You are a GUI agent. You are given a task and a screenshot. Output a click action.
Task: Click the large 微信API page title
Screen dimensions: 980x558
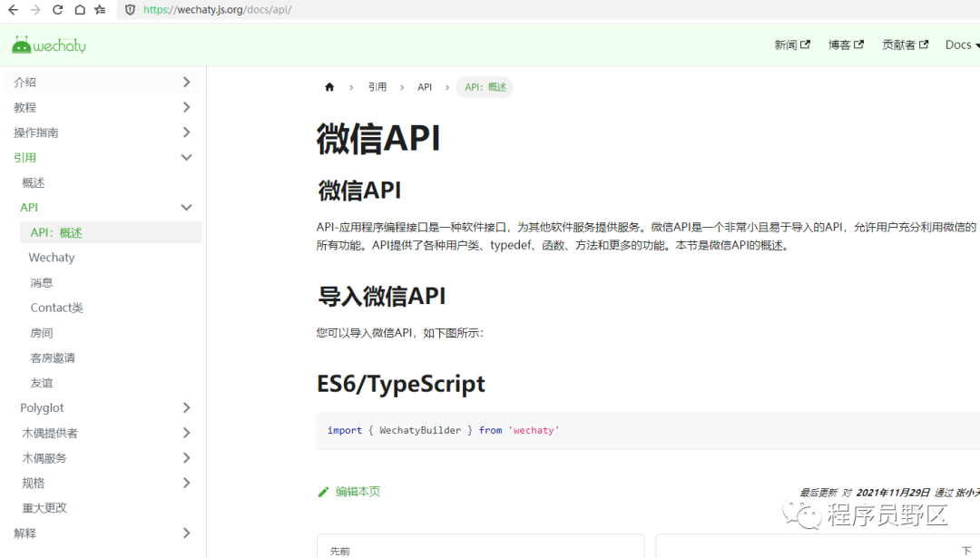tap(378, 138)
